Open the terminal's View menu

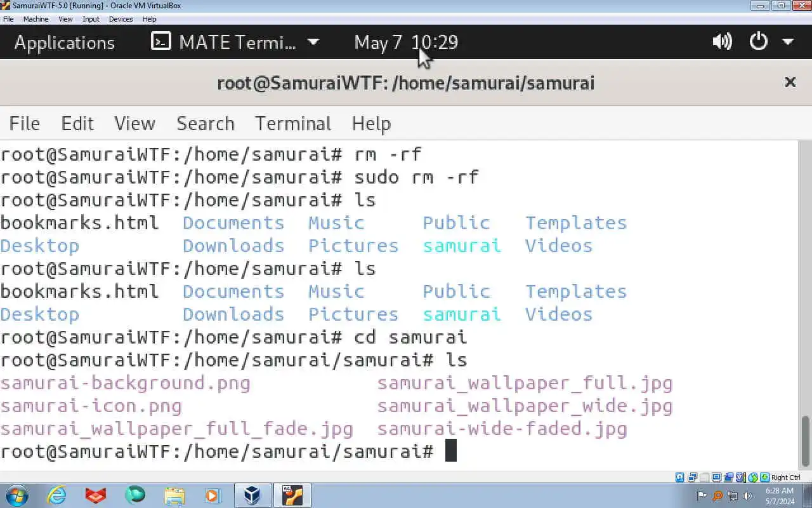tap(134, 123)
